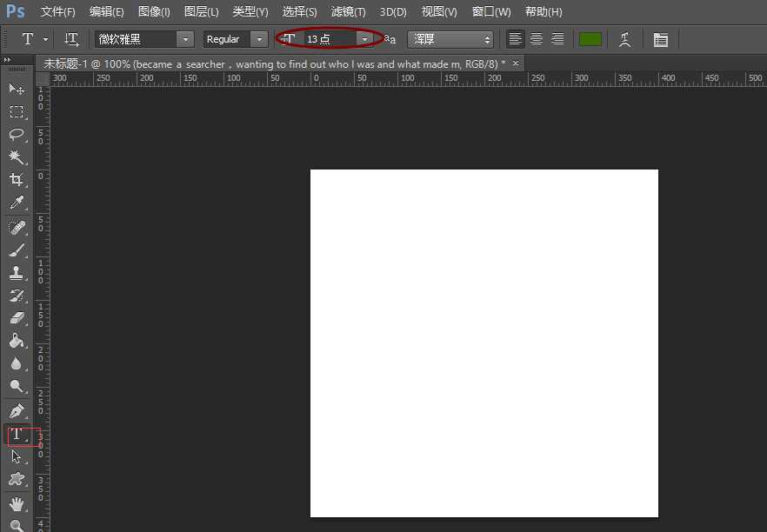
Task: Set text alignment to left
Action: pyautogui.click(x=516, y=39)
